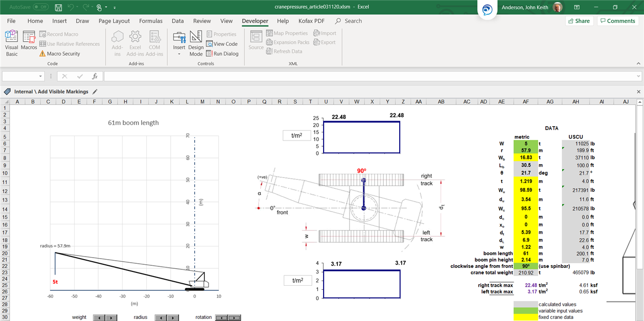Save the workbook using the floppy disk icon
Image resolution: width=644 pixels, height=321 pixels.
point(58,7)
